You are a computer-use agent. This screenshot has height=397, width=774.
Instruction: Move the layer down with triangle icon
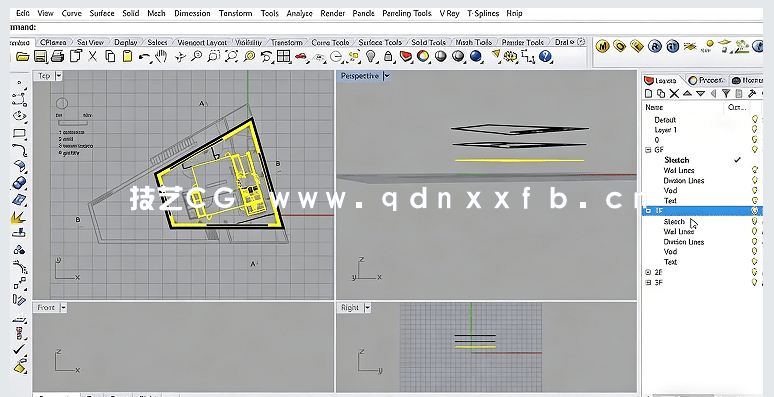(x=700, y=93)
